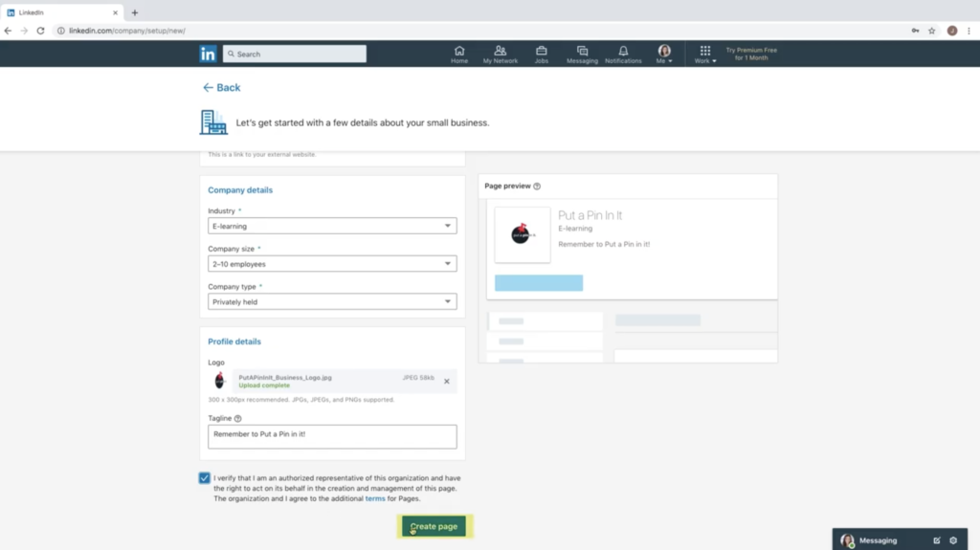Screen dimensions: 980x550
Task: Click the saved passwords key icon
Action: tap(915, 31)
